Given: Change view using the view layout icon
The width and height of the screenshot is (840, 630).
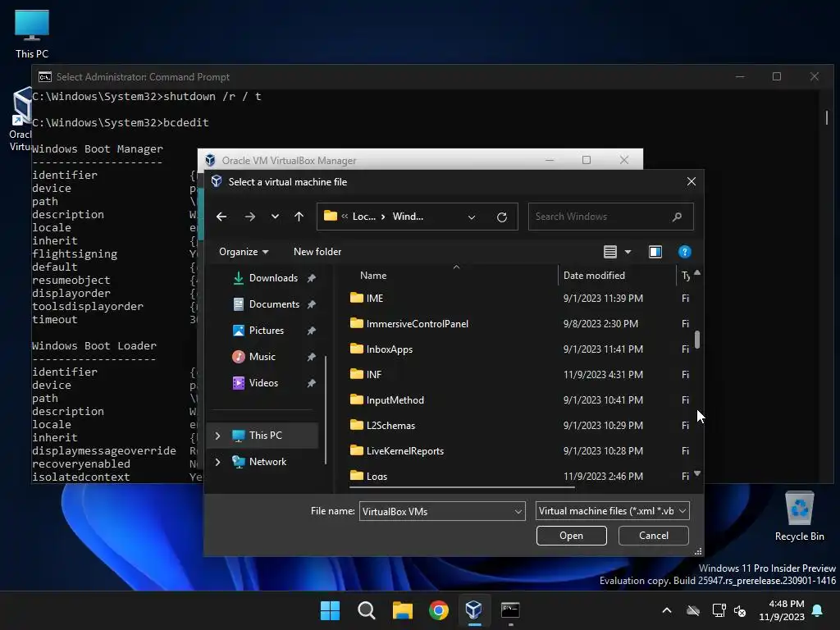Looking at the screenshot, I should (610, 252).
